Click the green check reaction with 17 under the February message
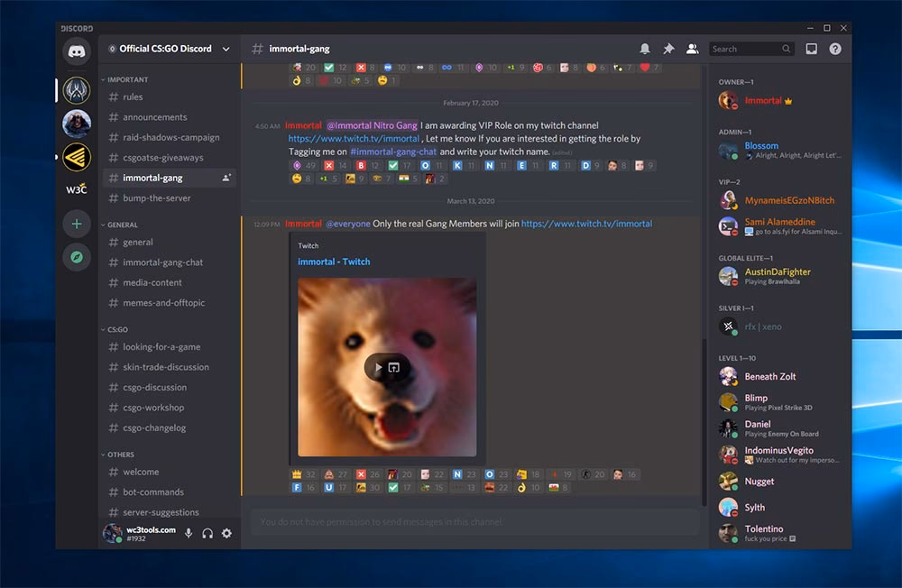This screenshot has width=902, height=588. [x=400, y=166]
